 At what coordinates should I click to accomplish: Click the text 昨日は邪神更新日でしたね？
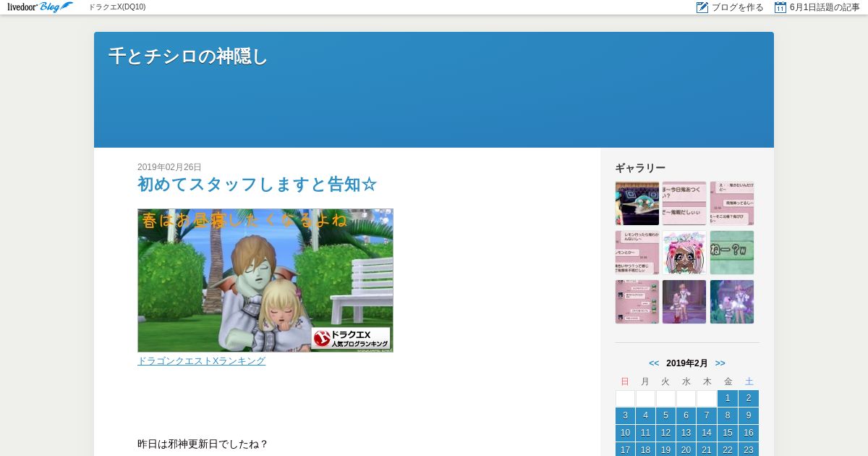click(x=203, y=444)
